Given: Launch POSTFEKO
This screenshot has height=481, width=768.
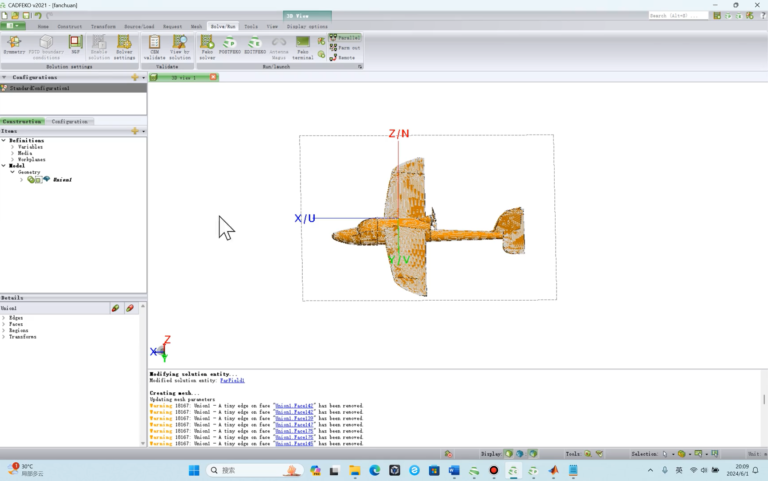Looking at the screenshot, I should [x=229, y=45].
